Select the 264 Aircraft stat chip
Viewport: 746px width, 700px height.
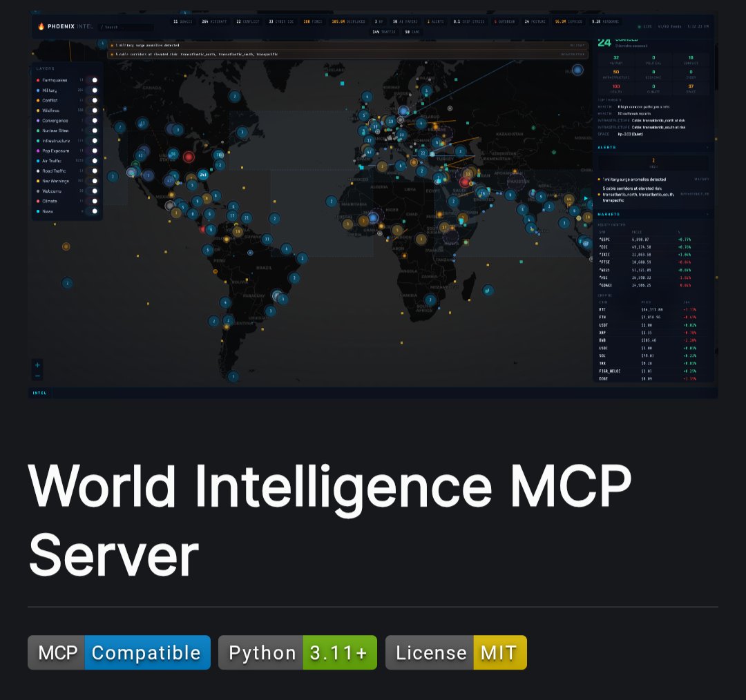click(214, 21)
